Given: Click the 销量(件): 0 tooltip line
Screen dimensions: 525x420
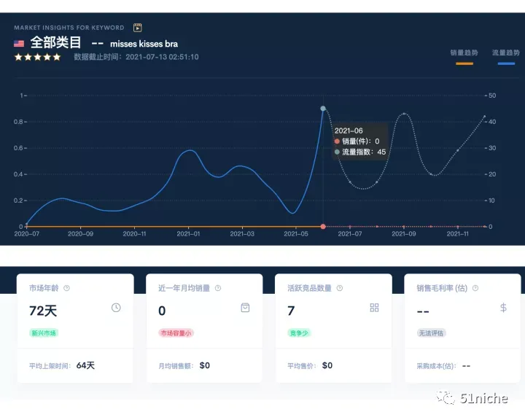Looking at the screenshot, I should tap(357, 141).
